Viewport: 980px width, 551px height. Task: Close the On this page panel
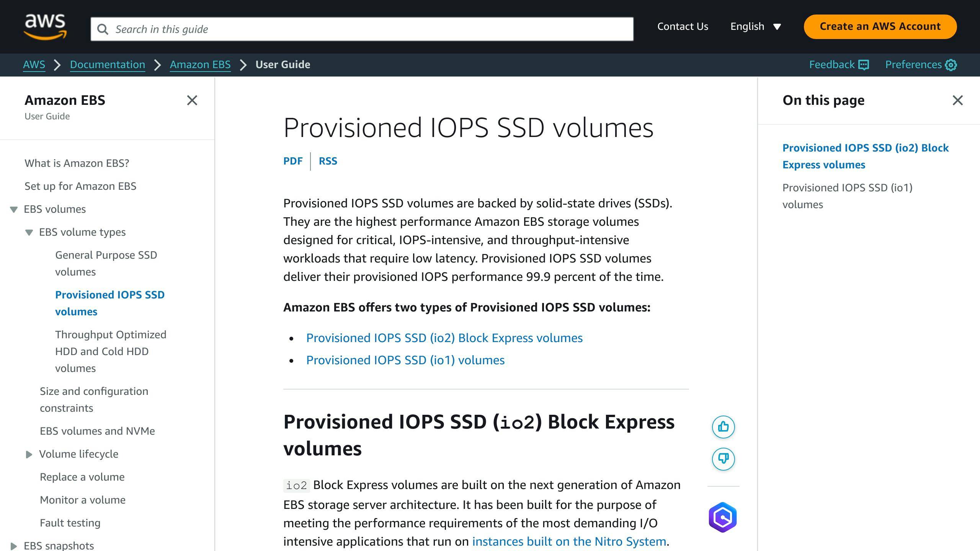tap(958, 100)
